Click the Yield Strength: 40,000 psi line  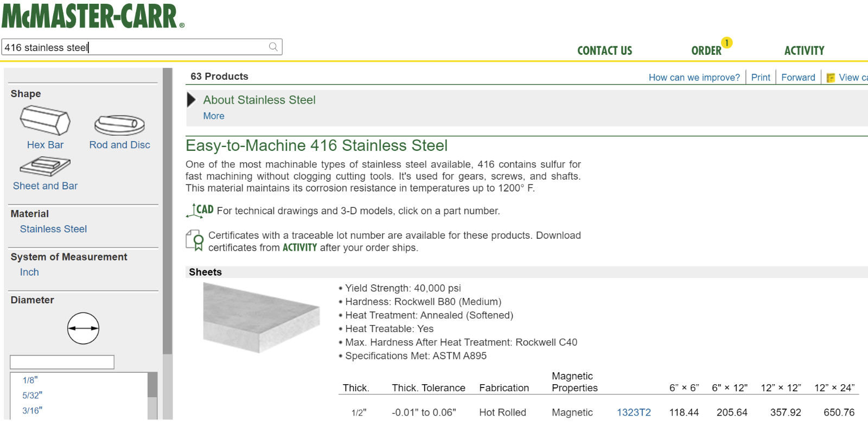(403, 288)
